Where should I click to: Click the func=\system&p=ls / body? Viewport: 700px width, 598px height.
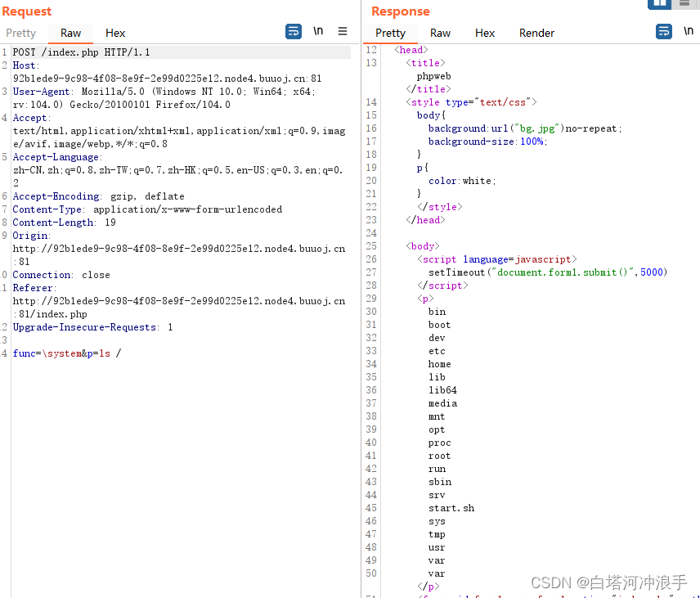67,353
